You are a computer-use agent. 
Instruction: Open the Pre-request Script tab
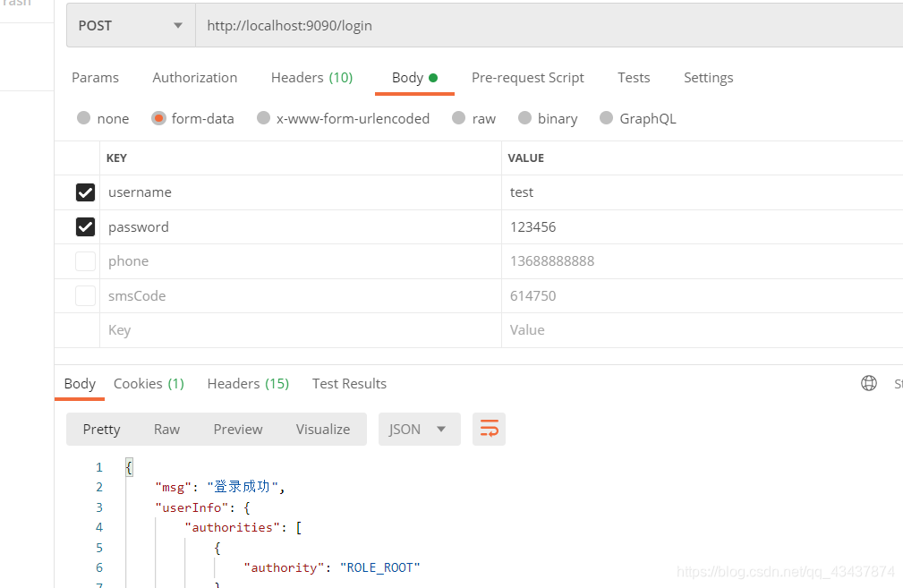[x=527, y=78]
